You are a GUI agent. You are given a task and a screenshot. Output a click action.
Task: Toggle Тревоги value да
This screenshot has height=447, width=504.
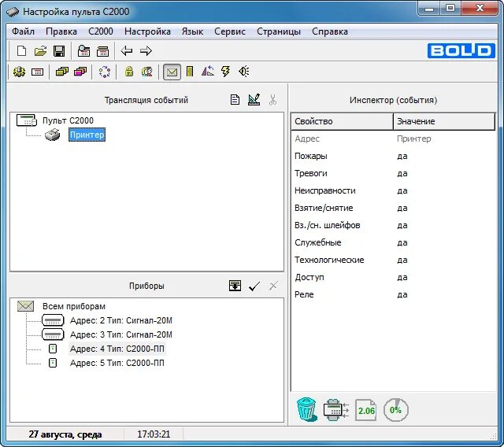tap(402, 173)
